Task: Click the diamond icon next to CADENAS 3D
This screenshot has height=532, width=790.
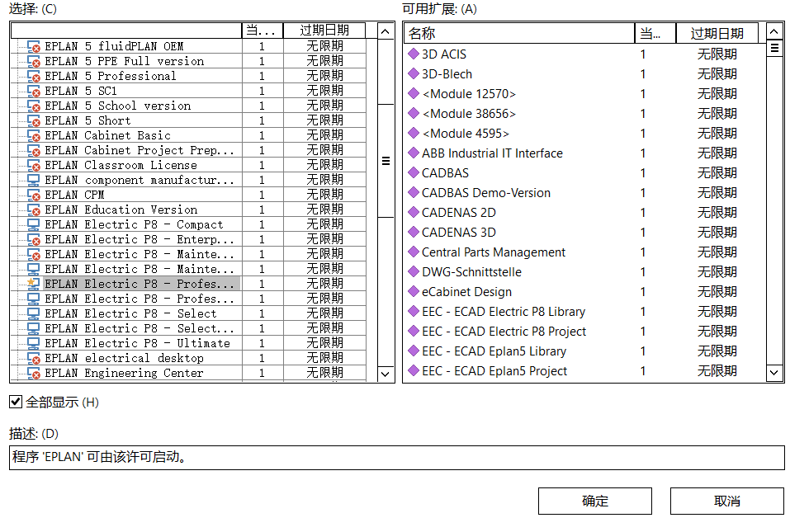Action: pyautogui.click(x=414, y=232)
